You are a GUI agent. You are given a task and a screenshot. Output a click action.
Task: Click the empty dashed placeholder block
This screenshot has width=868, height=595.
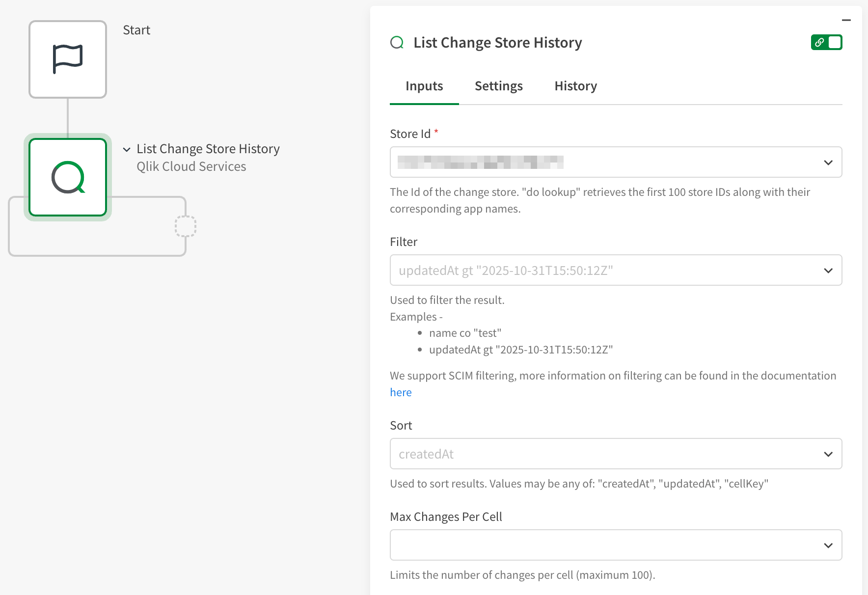click(186, 226)
